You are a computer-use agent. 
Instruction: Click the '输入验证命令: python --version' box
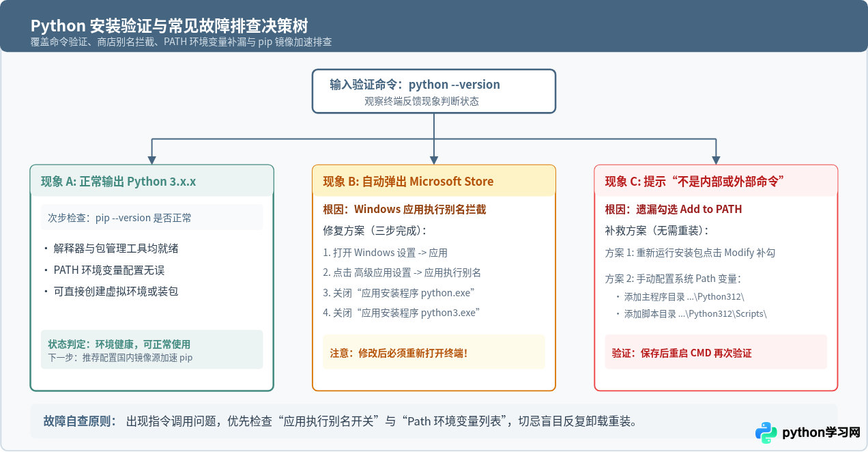coord(434,91)
